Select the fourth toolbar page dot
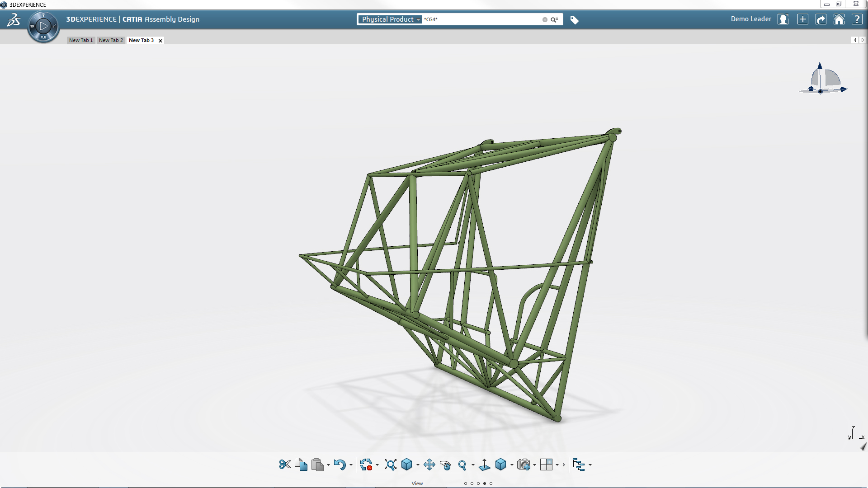Viewport: 868px width, 488px height. [485, 483]
